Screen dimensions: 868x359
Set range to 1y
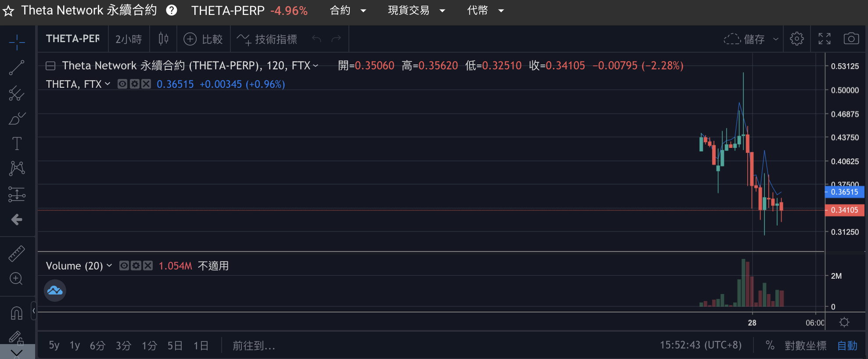[75, 345]
